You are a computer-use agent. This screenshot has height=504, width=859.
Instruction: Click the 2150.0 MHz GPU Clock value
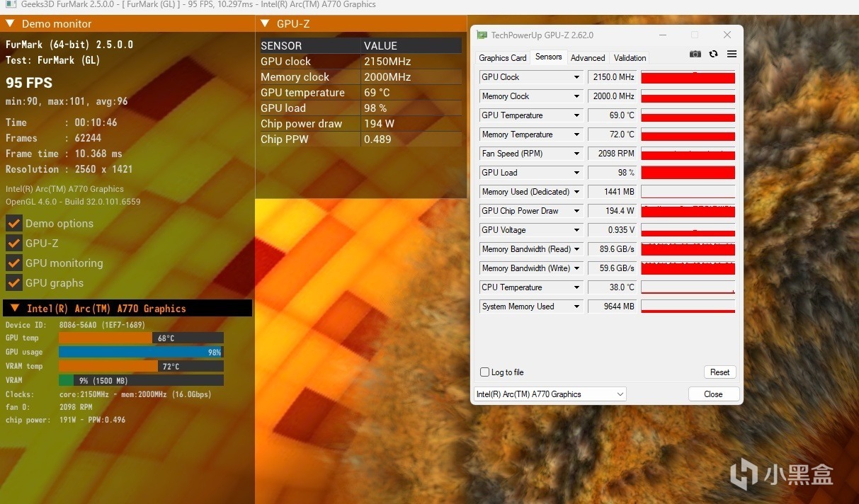pyautogui.click(x=612, y=77)
